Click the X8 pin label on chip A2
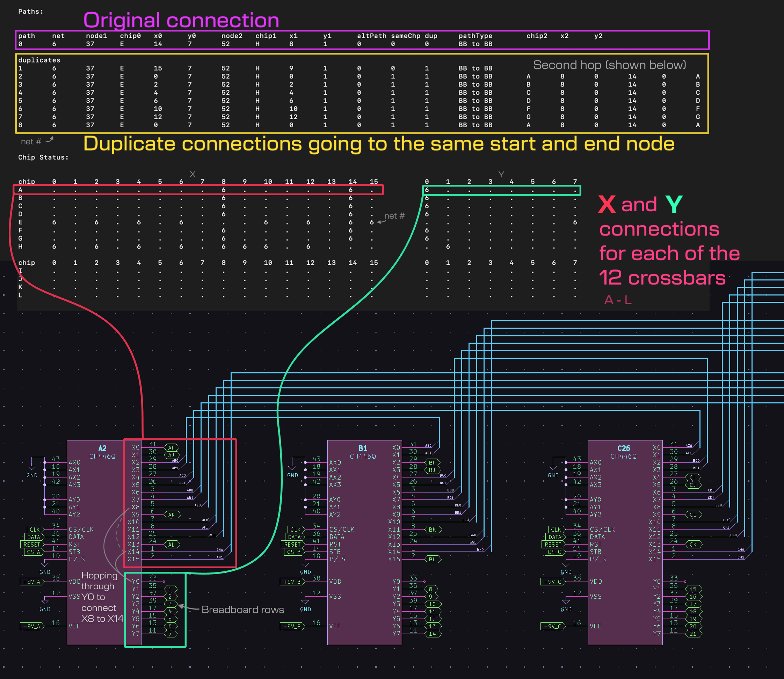Image resolution: width=784 pixels, height=679 pixels. click(x=135, y=507)
